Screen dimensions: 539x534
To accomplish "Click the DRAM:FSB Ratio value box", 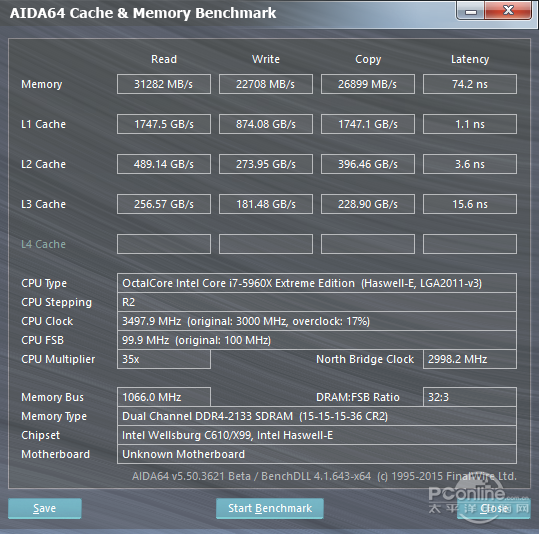I will pyautogui.click(x=470, y=397).
